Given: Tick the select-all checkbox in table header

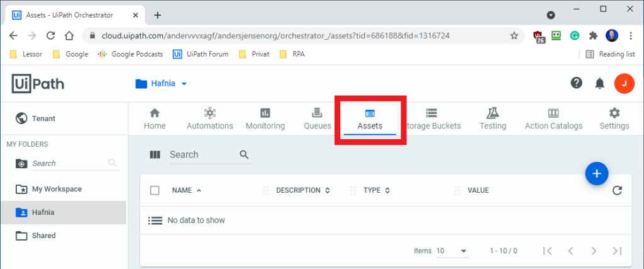Looking at the screenshot, I should (155, 190).
